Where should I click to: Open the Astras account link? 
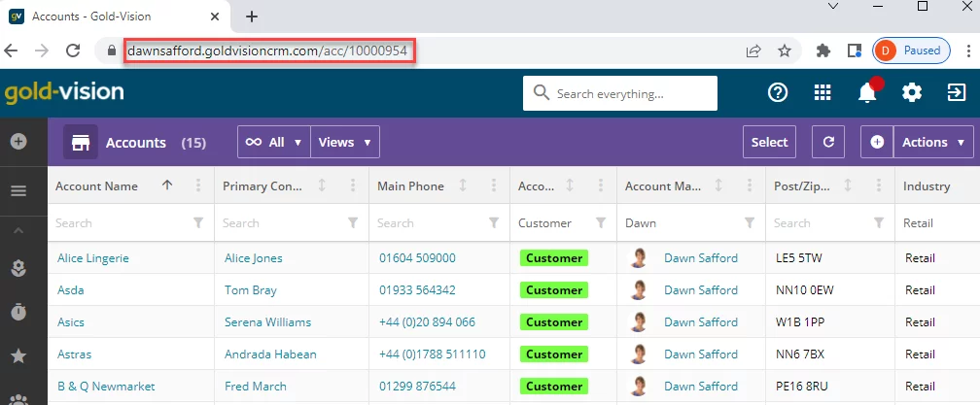[x=74, y=354]
